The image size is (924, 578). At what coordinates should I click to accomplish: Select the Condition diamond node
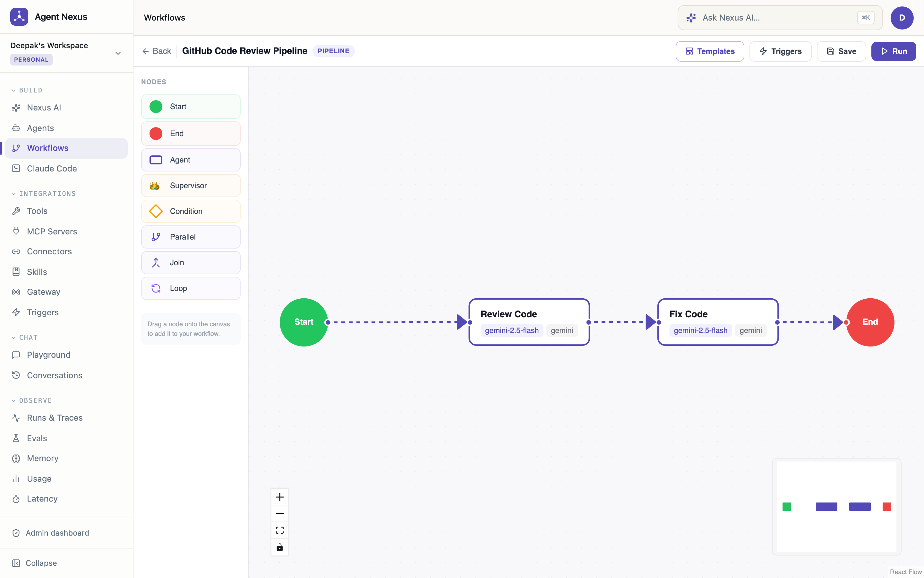[x=191, y=211]
